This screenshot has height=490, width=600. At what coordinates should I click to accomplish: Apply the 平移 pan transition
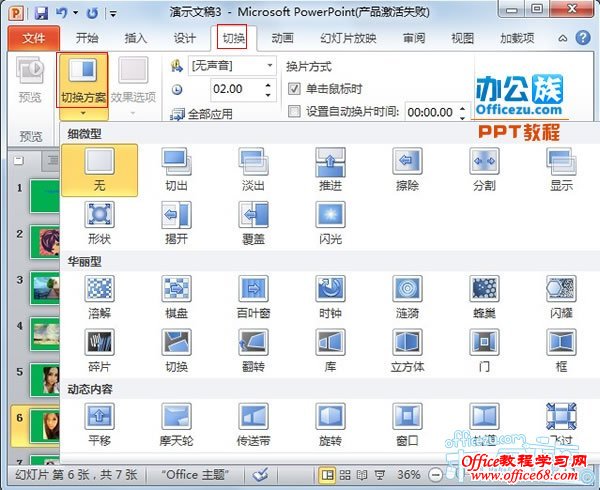coord(99,425)
